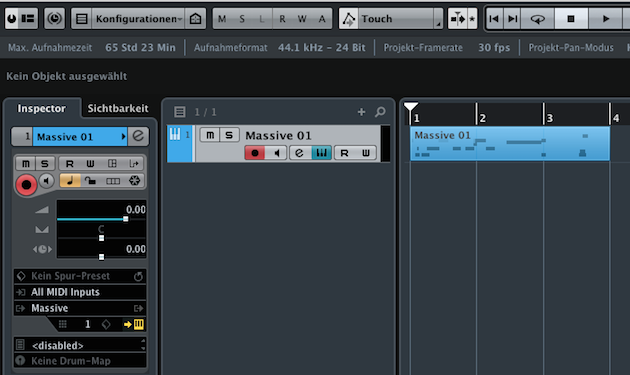Search tracks with magnifier icon
The width and height of the screenshot is (630, 375).
tap(380, 112)
